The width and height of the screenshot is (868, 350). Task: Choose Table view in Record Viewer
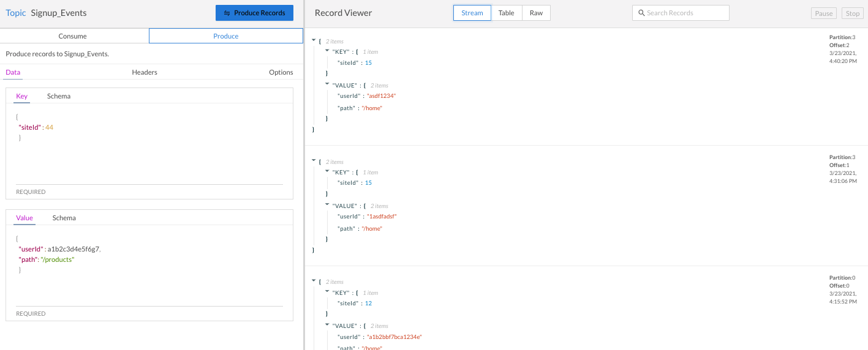tap(507, 13)
